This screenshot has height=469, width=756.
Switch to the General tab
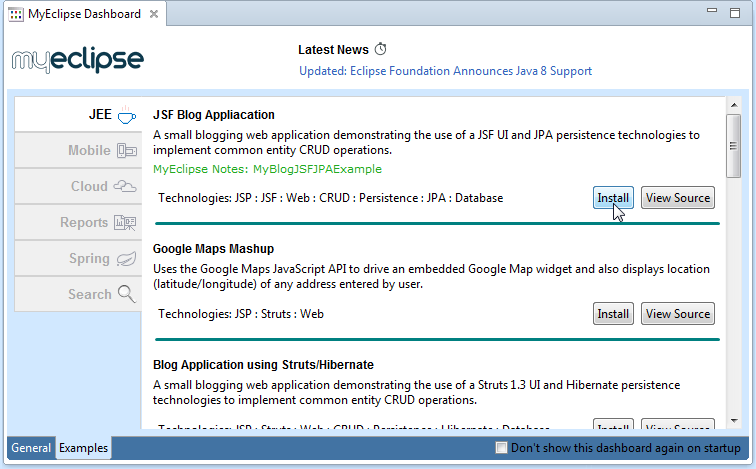[x=31, y=449]
